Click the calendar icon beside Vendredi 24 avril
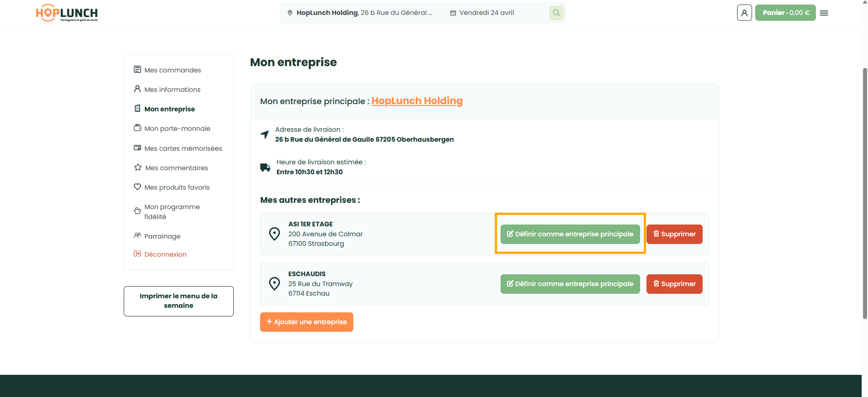This screenshot has width=868, height=397. 453,13
